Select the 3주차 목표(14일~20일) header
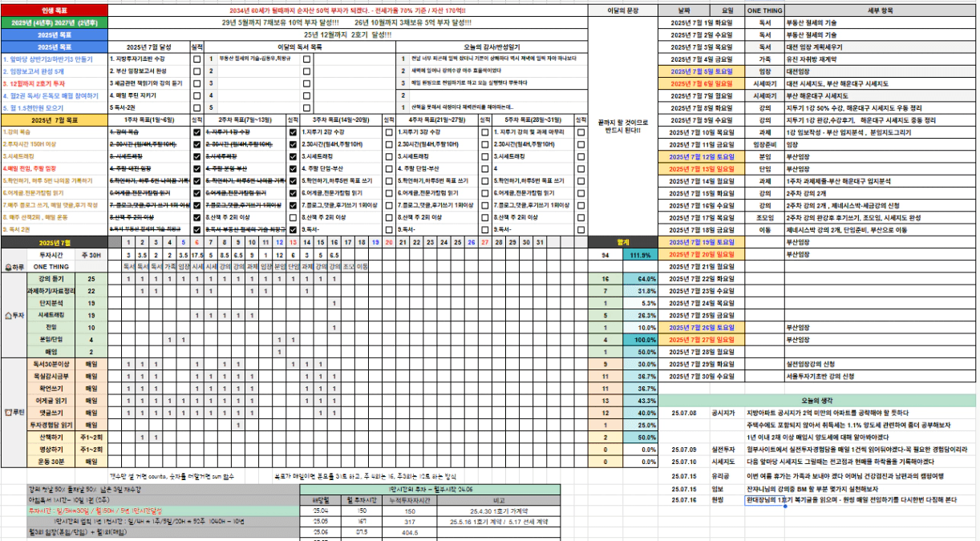Screen dimensions: 980x541 click(x=340, y=119)
